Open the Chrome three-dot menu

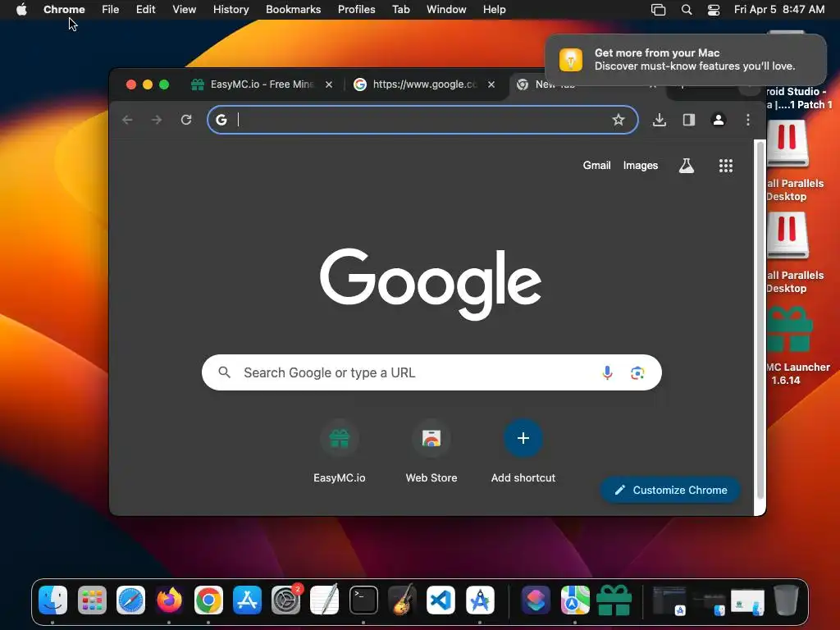[x=748, y=120]
